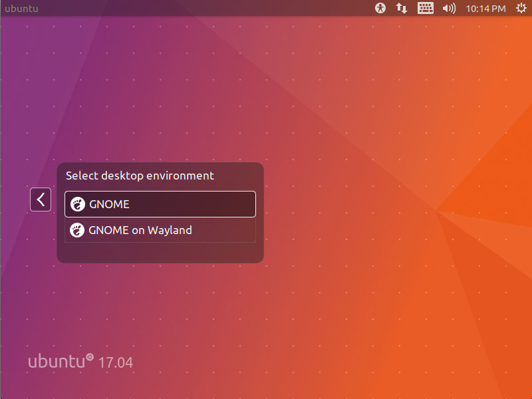
Task: Click the power gear icon
Action: tap(521, 8)
